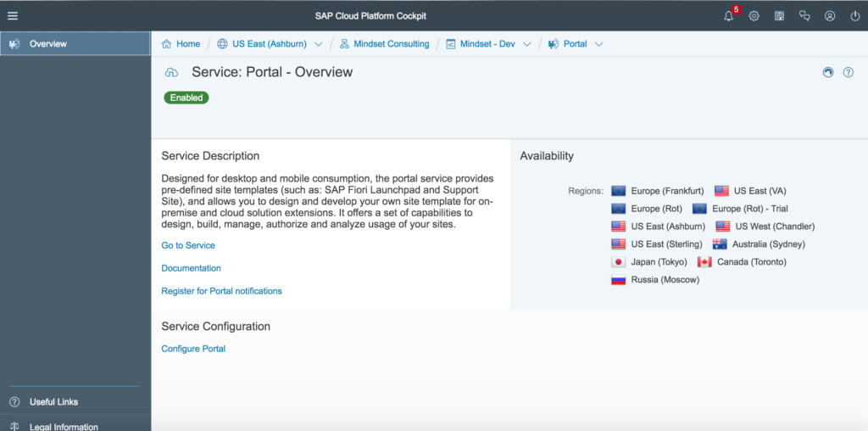Open the user profile icon
The height and width of the screenshot is (431, 868).
pyautogui.click(x=830, y=16)
